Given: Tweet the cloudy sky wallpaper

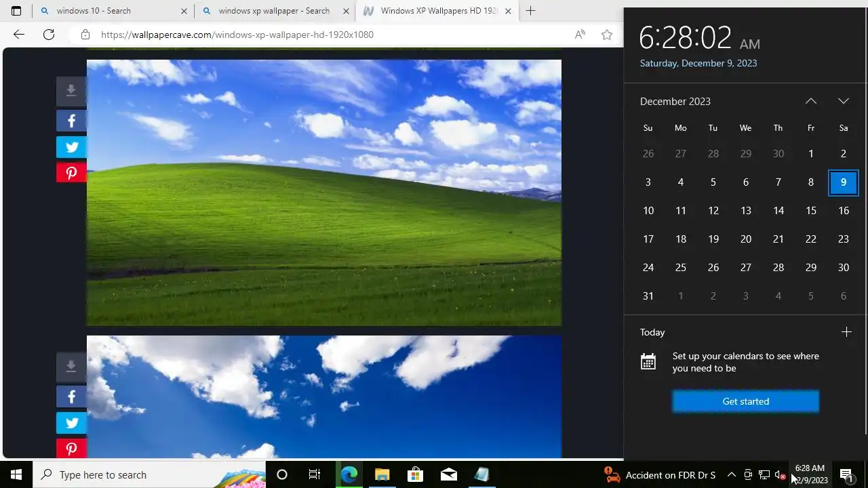Looking at the screenshot, I should [71, 423].
